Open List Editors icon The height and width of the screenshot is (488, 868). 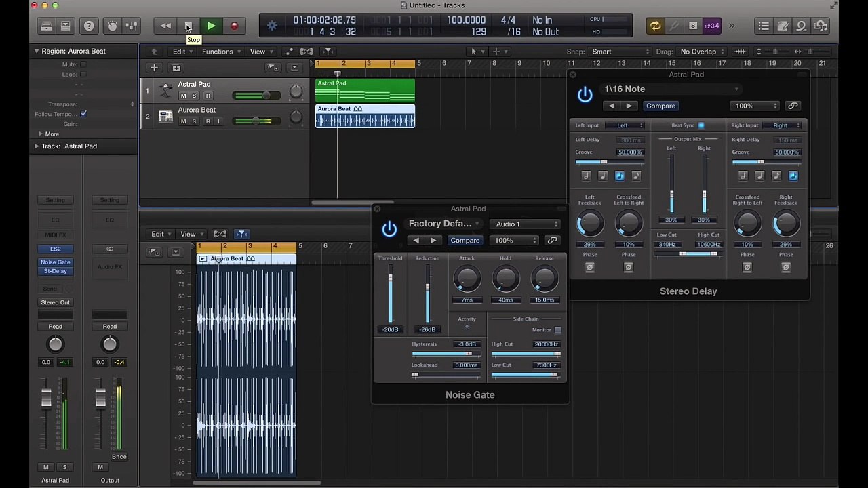point(764,26)
